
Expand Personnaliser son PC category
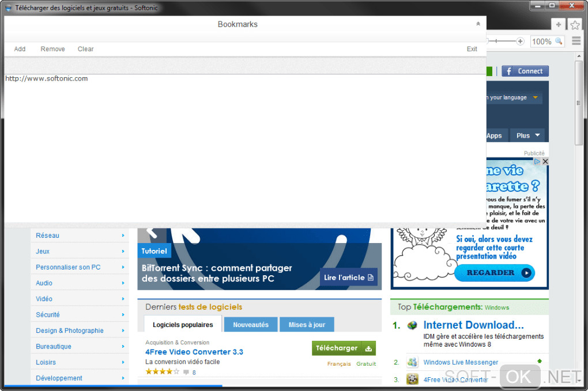(x=80, y=267)
